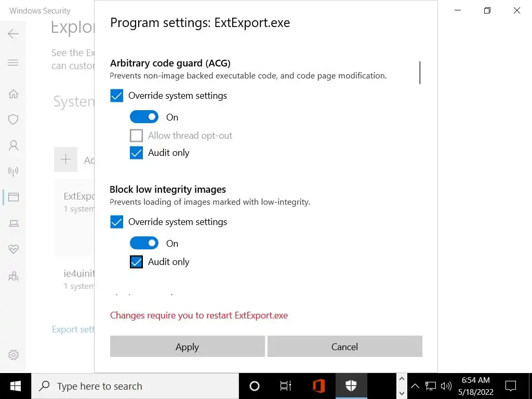Open Firewall & network protection antenna icon

point(13,171)
